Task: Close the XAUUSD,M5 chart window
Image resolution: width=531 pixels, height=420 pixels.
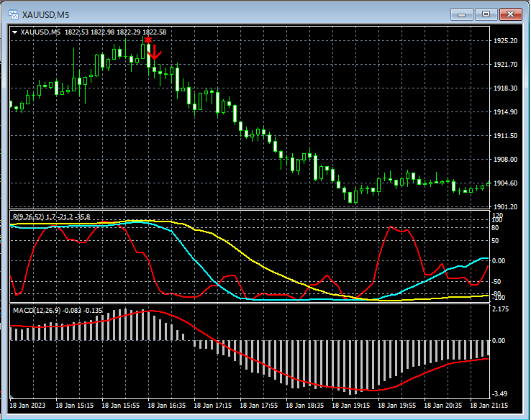Action: (x=511, y=14)
